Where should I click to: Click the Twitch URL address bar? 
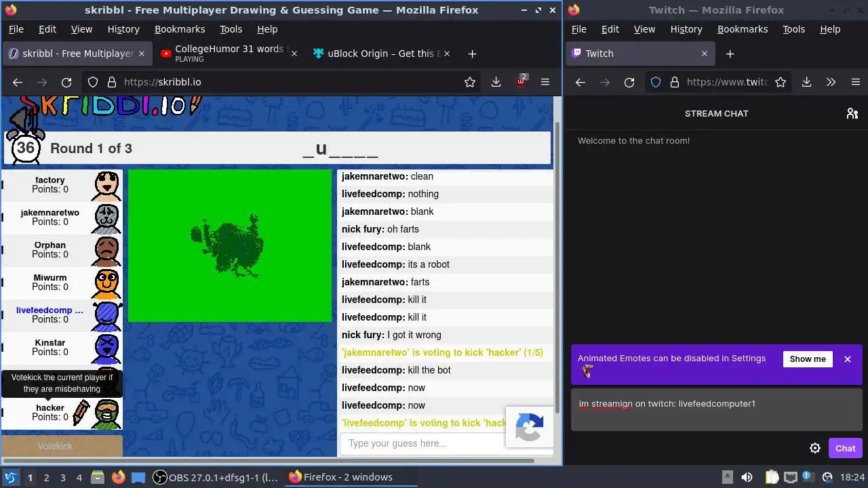pos(716,82)
